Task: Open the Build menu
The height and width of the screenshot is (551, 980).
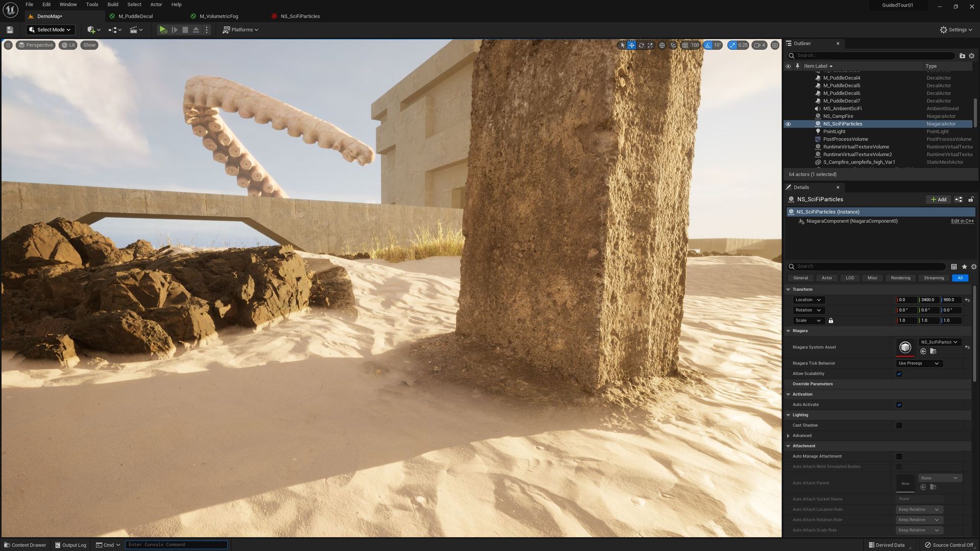Action: pos(112,4)
